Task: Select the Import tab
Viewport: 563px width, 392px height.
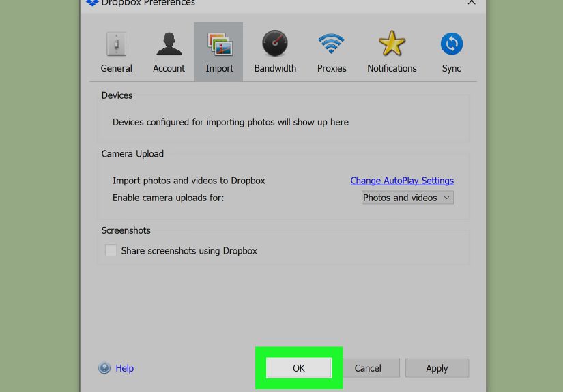Action: coord(218,52)
